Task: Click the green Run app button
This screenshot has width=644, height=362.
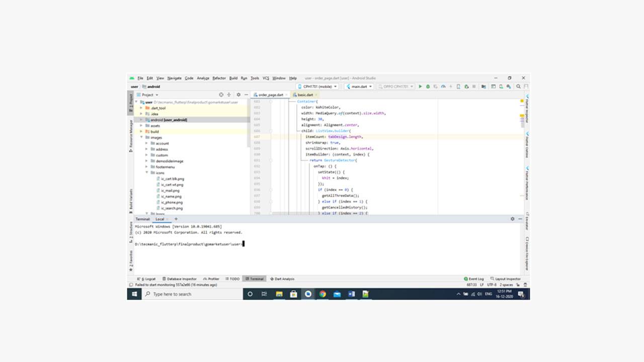Action: (x=421, y=86)
